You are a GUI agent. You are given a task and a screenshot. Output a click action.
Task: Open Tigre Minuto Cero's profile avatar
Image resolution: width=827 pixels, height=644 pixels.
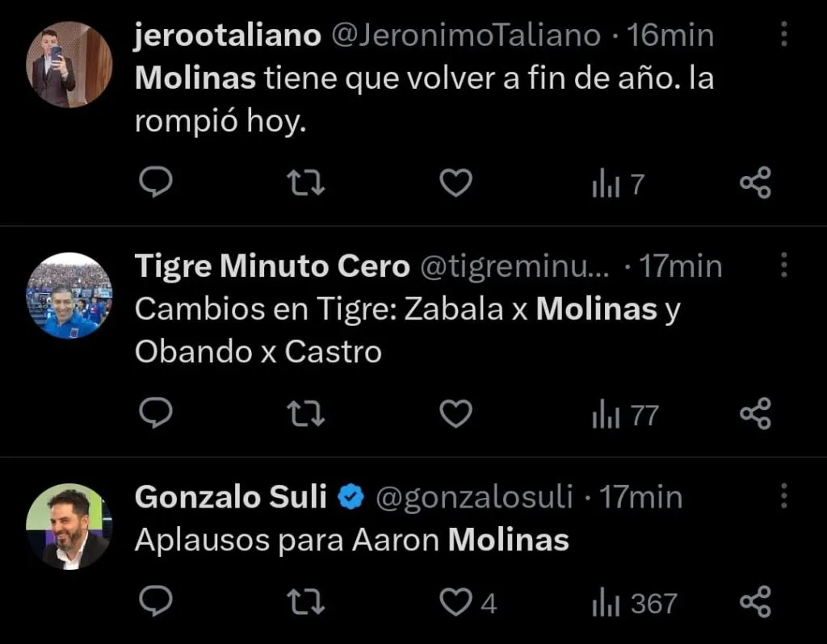pos(69,295)
